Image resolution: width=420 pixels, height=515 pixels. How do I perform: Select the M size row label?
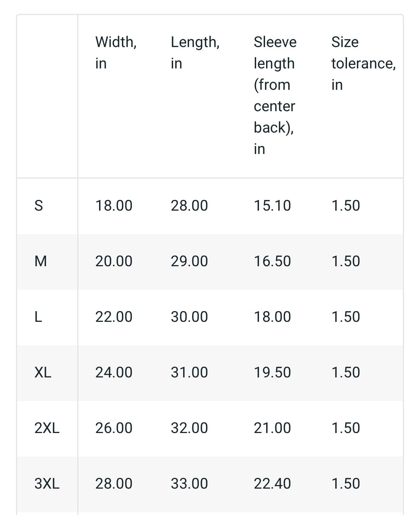(41, 261)
